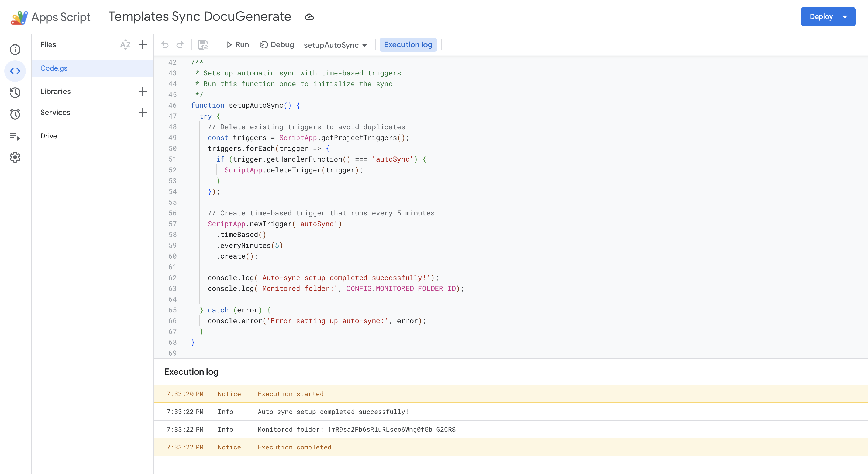Add a library with plus icon
This screenshot has width=868, height=474.
click(143, 92)
